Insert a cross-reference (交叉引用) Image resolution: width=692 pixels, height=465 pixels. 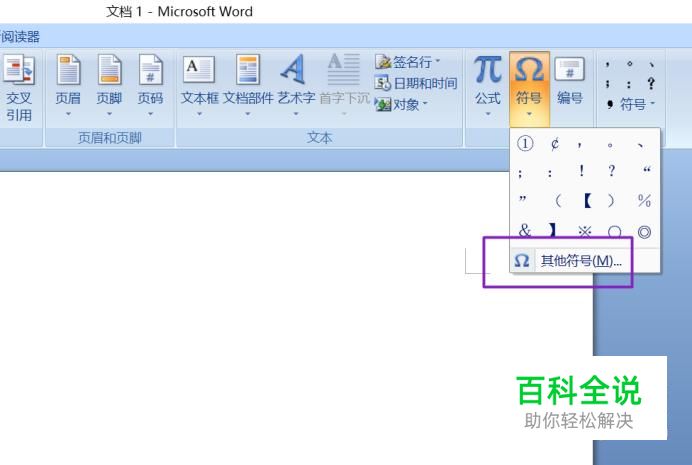click(x=19, y=88)
